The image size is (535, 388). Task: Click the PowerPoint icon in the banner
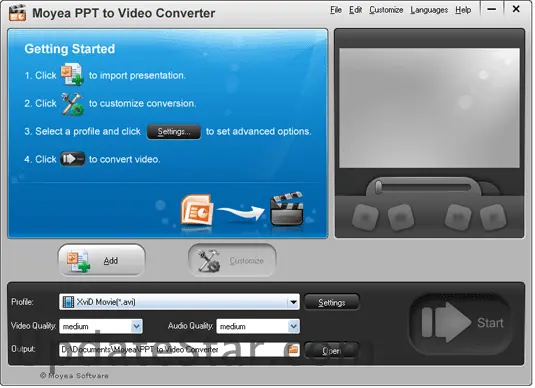click(197, 211)
